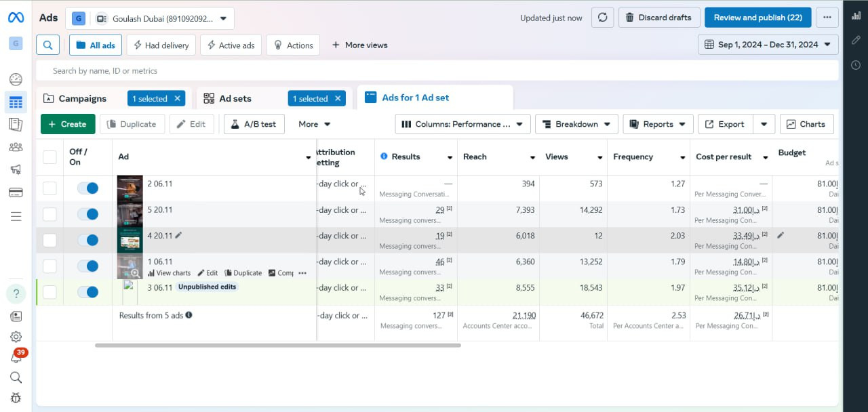
Task: Check the select-all checkbox in table header
Action: (50, 157)
